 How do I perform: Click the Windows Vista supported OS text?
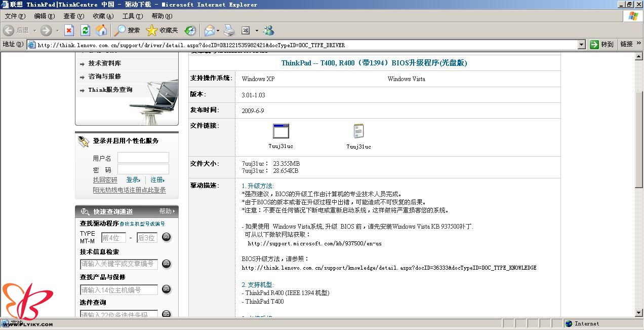pos(407,79)
